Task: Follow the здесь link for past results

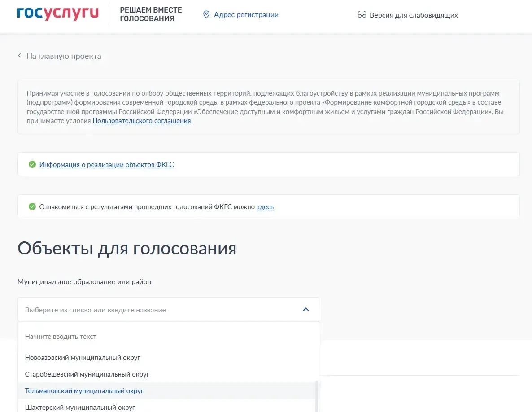Action: (265, 207)
